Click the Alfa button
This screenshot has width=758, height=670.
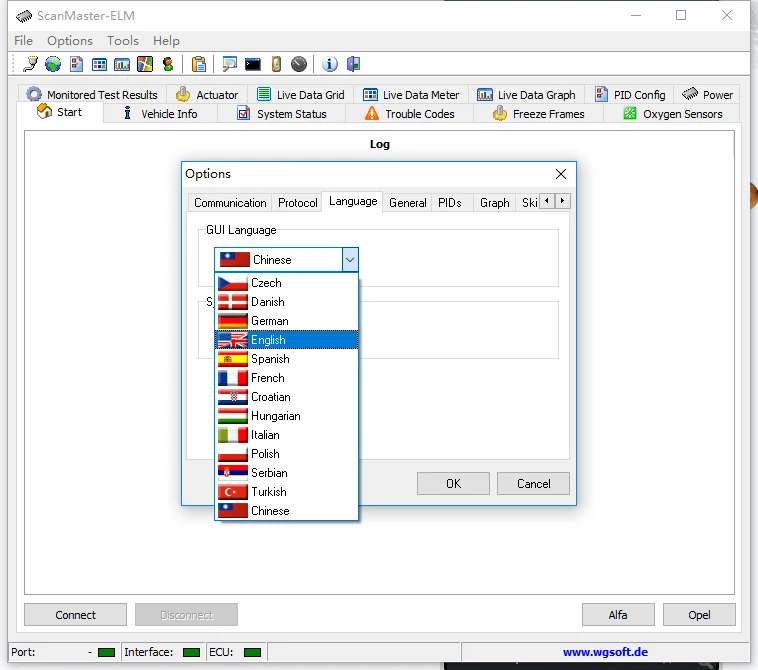point(618,614)
